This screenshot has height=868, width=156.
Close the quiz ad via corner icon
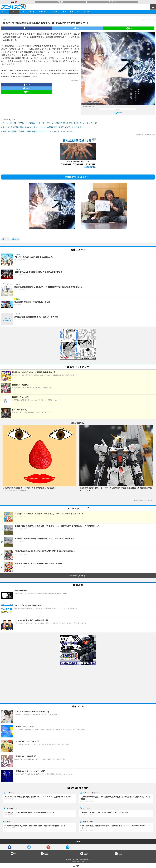pyautogui.click(x=95, y=139)
